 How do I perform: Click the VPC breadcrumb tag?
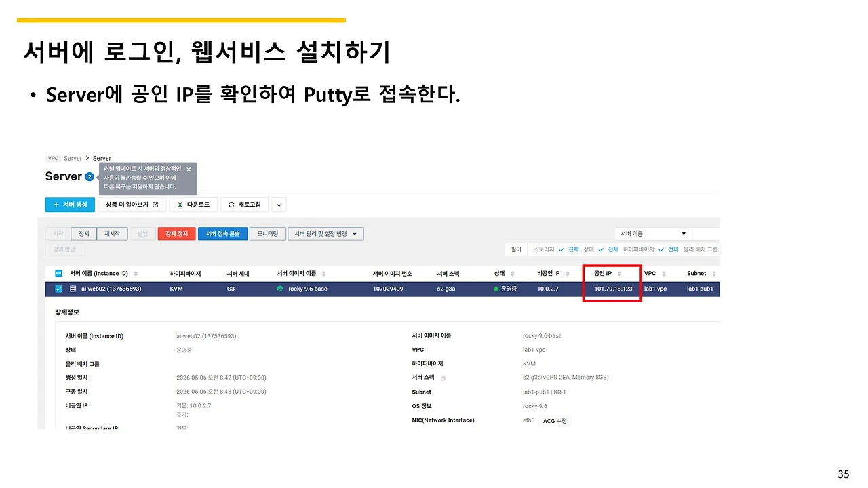coord(53,158)
